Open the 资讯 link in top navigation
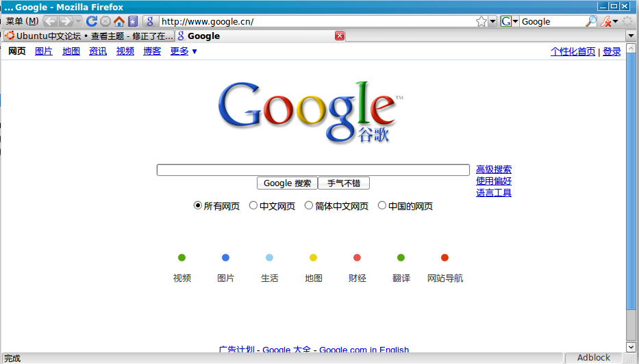Viewport: 639px width, 364px height. pos(98,51)
